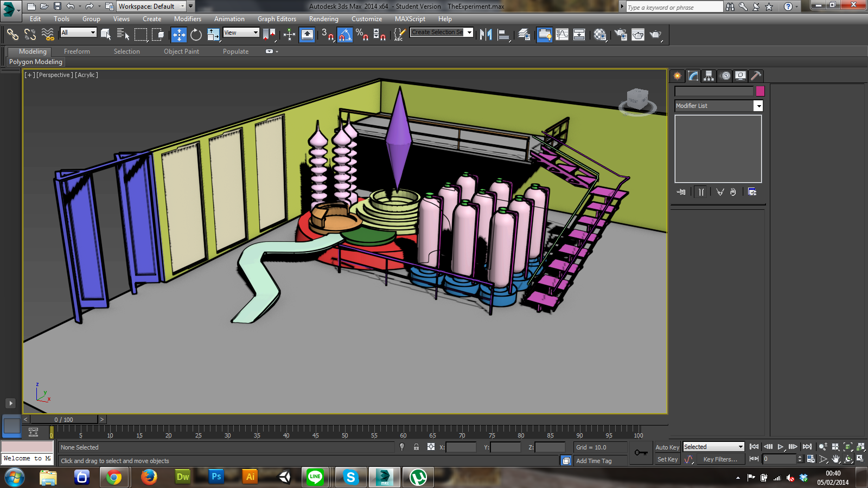
Task: Activate the Select and Scale tool
Action: point(214,35)
